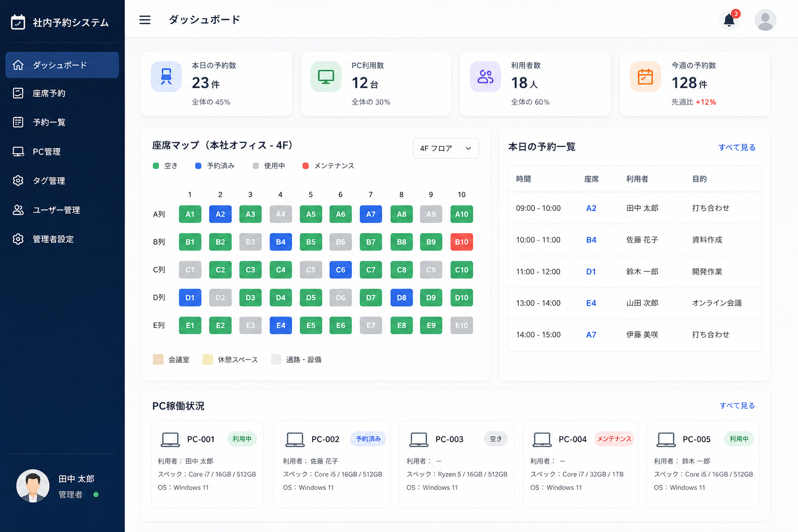Image resolution: width=798 pixels, height=532 pixels.
Task: Click 先週比 +12% text
Action: pyautogui.click(x=694, y=102)
